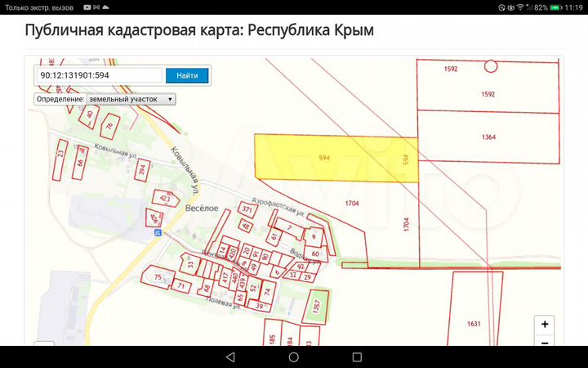Focus the cadastral number search field
Image resolution: width=588 pixels, height=368 pixels.
(99, 75)
